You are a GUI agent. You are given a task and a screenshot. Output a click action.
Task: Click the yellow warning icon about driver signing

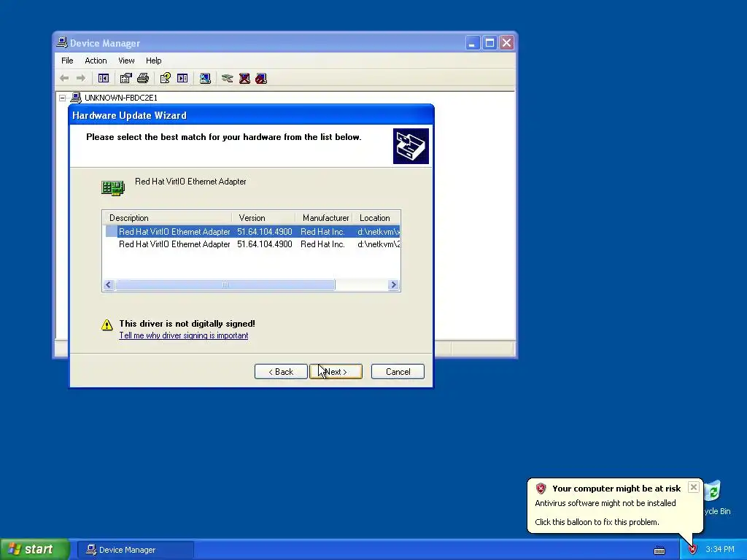point(107,324)
